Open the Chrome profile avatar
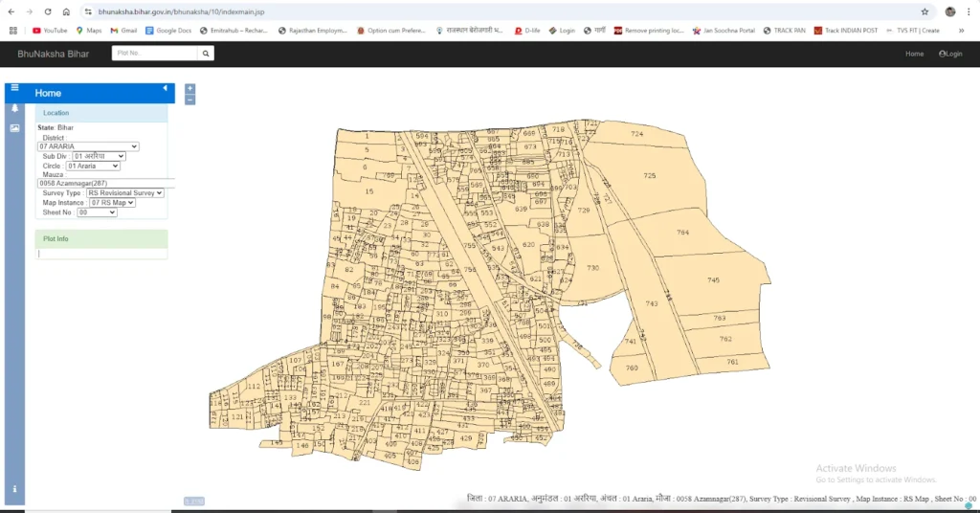 pos(950,11)
